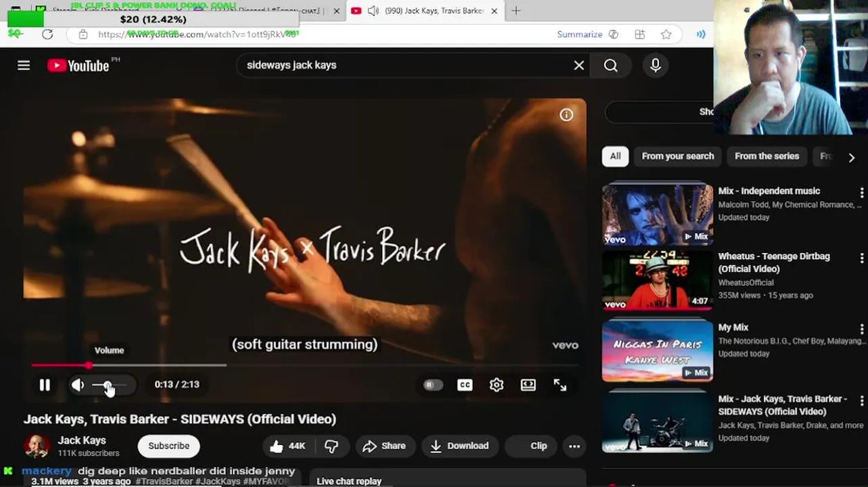Open Mix - Jack Kays SIDEWAYS thumbnail
Image resolution: width=868 pixels, height=487 pixels.
pyautogui.click(x=657, y=421)
